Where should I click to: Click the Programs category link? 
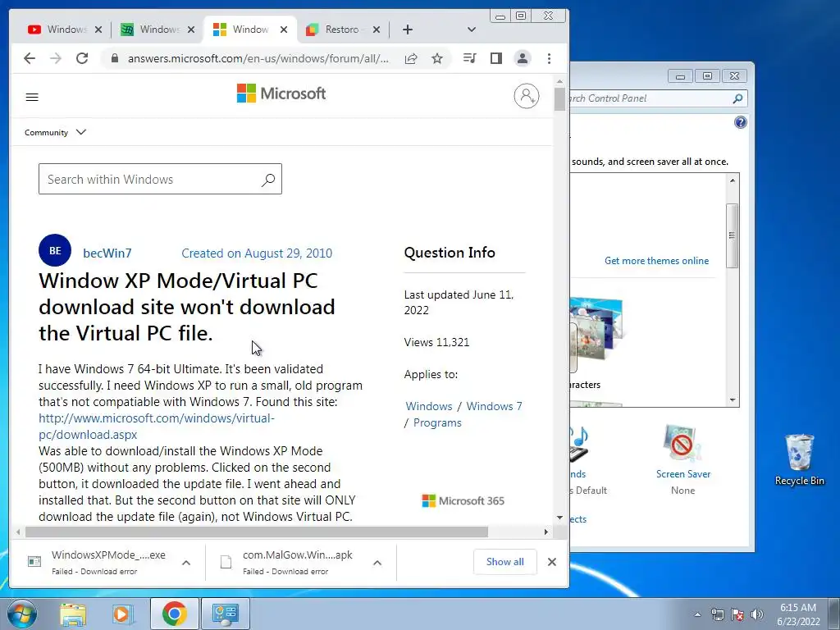437,422
